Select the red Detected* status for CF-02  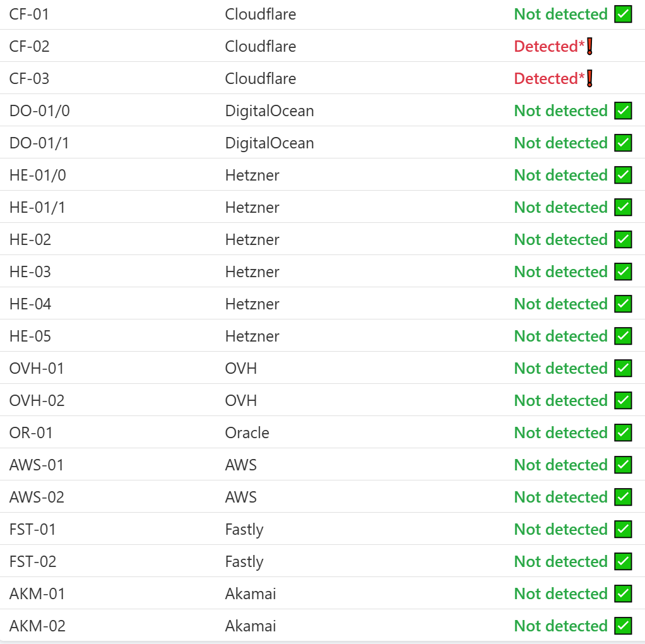pos(549,47)
